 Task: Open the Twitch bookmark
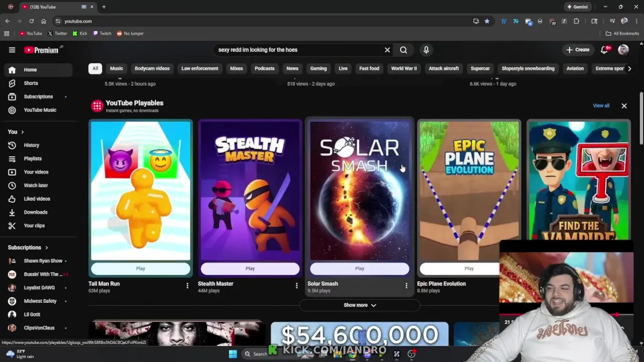point(102,33)
